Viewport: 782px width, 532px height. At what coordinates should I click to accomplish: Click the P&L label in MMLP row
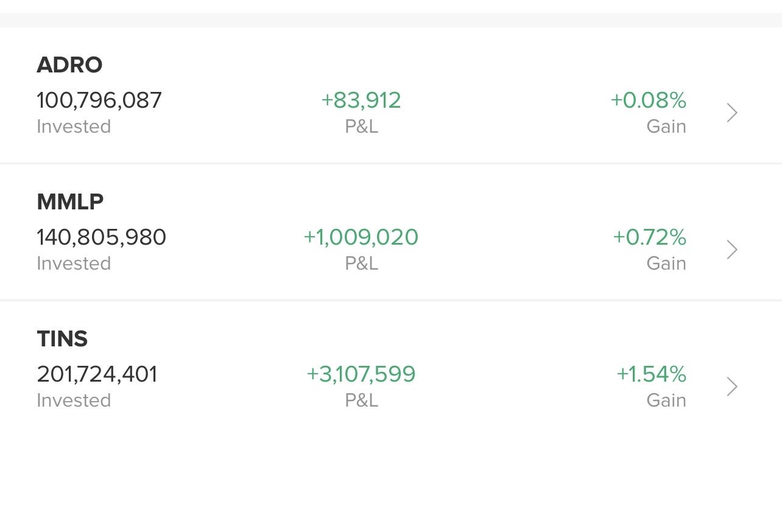[361, 264]
